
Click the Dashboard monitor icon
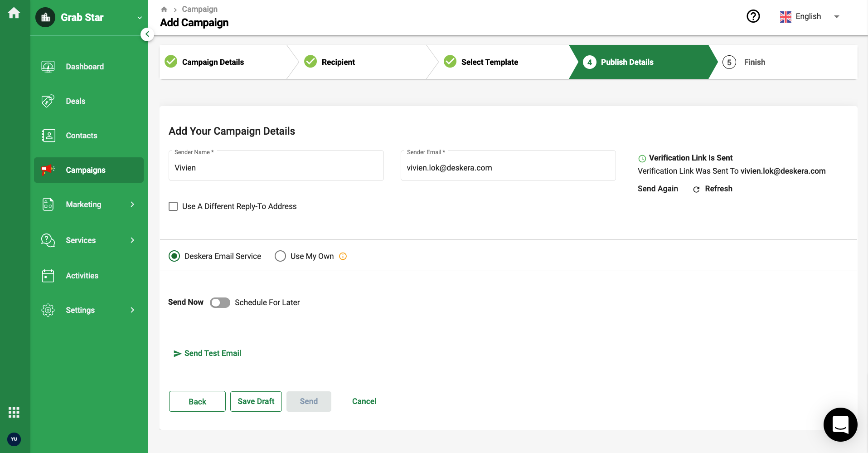click(x=48, y=67)
